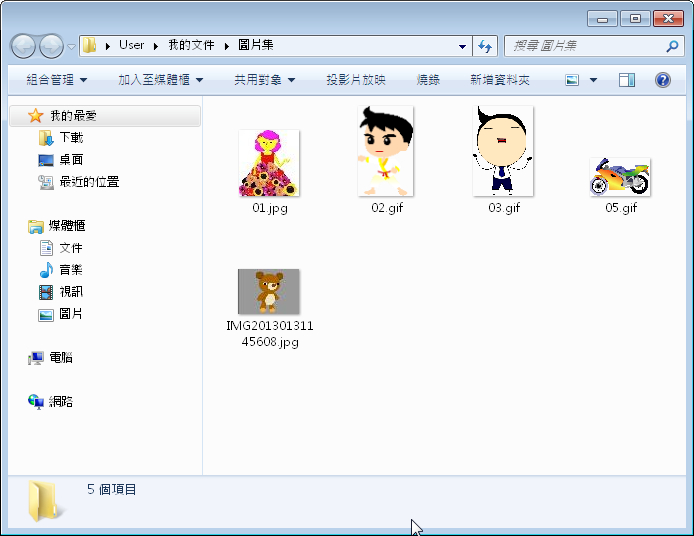Click the magnifier search icon
Viewport: 694px width, 536px height.
[672, 46]
